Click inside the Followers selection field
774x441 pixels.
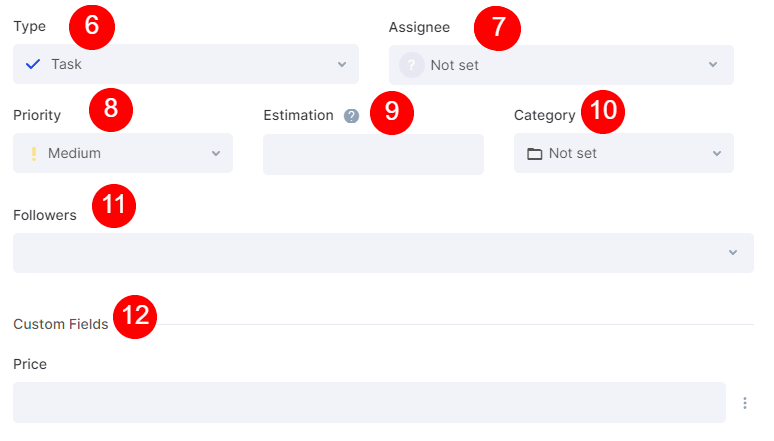point(383,253)
